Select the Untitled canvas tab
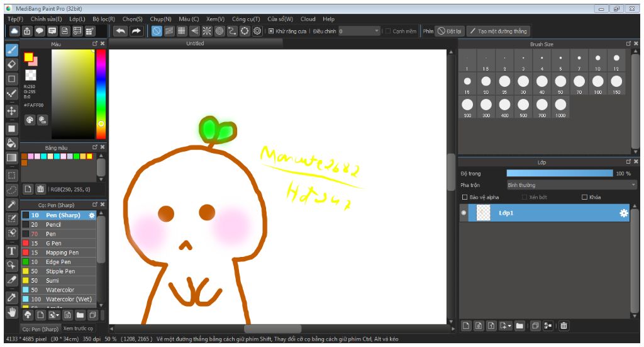The image size is (644, 347). 195,43
